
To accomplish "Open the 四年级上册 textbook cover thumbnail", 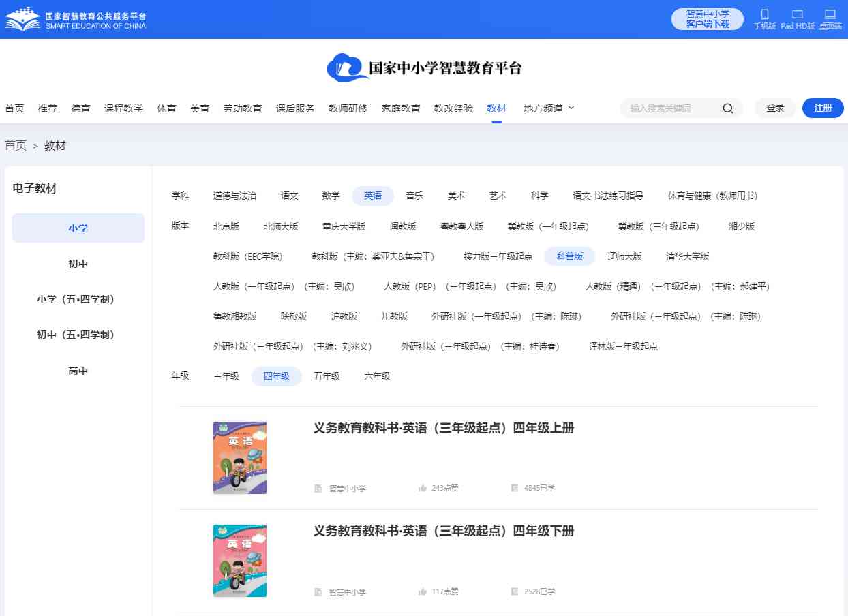I will pos(240,457).
